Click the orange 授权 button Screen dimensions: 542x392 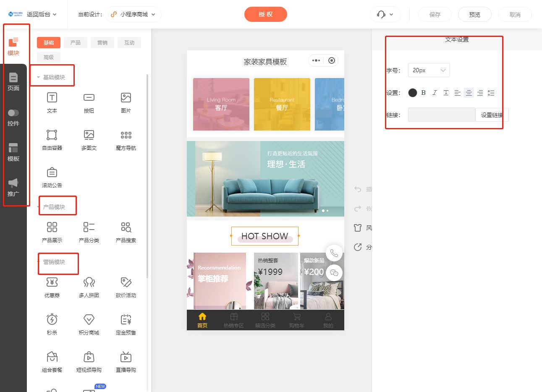point(266,14)
